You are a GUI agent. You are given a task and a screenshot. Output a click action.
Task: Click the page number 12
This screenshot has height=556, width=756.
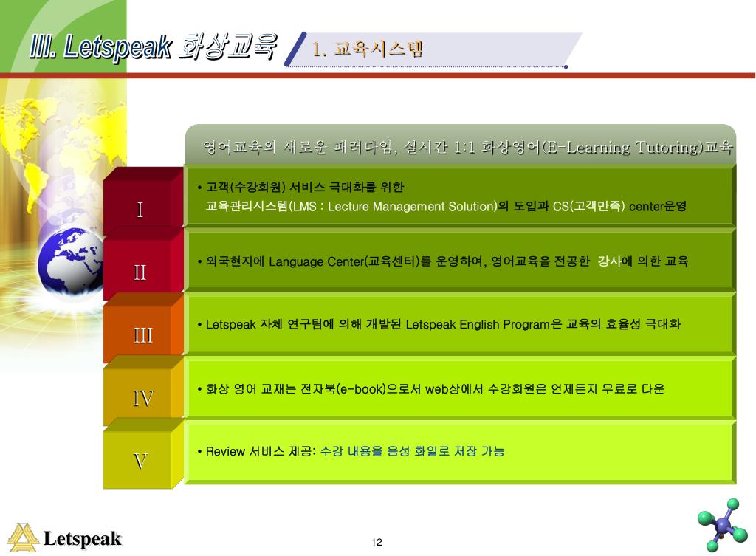pyautogui.click(x=377, y=542)
